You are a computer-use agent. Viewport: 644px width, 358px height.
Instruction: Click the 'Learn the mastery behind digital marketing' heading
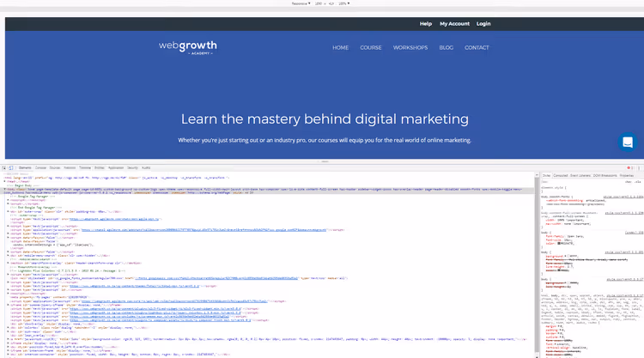tap(325, 119)
